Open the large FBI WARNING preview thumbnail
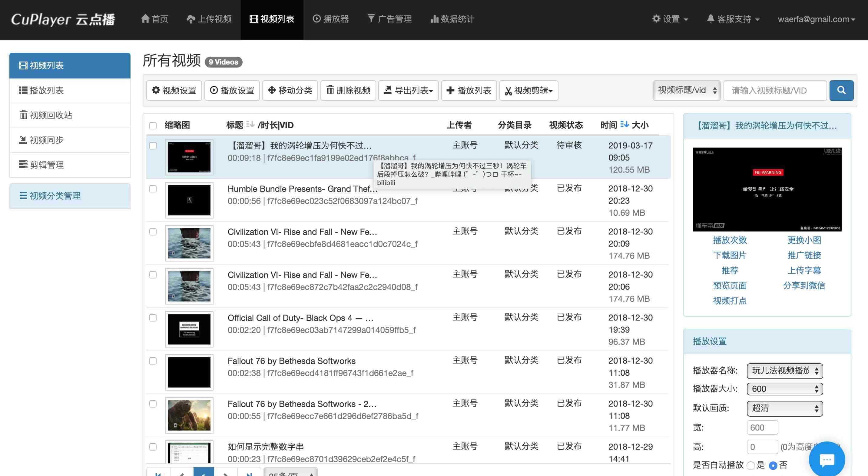The width and height of the screenshot is (868, 476). 767,189
